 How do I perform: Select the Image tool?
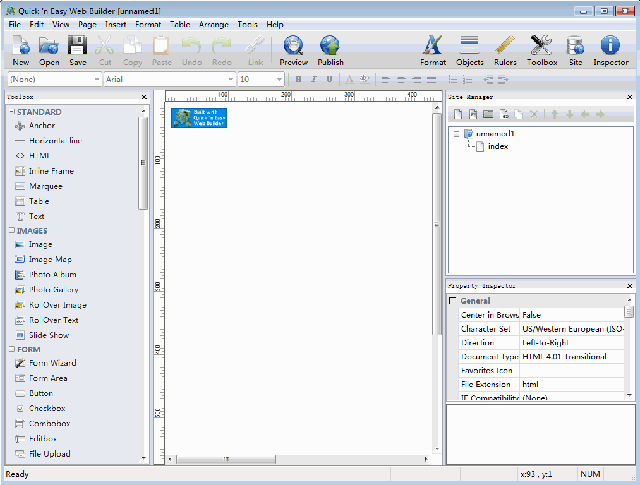point(33,244)
